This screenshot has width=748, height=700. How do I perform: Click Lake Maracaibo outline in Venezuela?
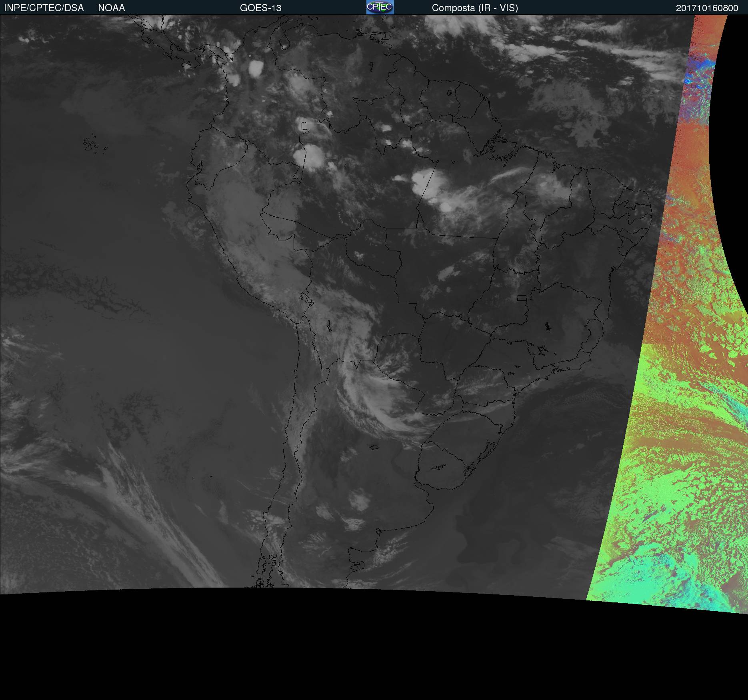[x=284, y=42]
